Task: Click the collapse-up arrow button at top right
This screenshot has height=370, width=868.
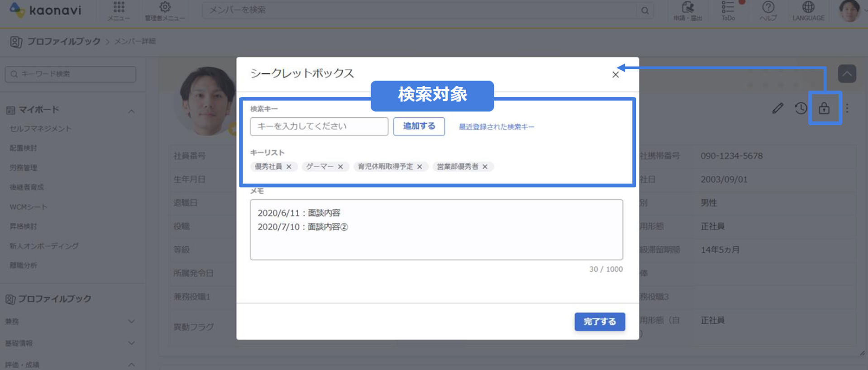Action: pyautogui.click(x=847, y=73)
